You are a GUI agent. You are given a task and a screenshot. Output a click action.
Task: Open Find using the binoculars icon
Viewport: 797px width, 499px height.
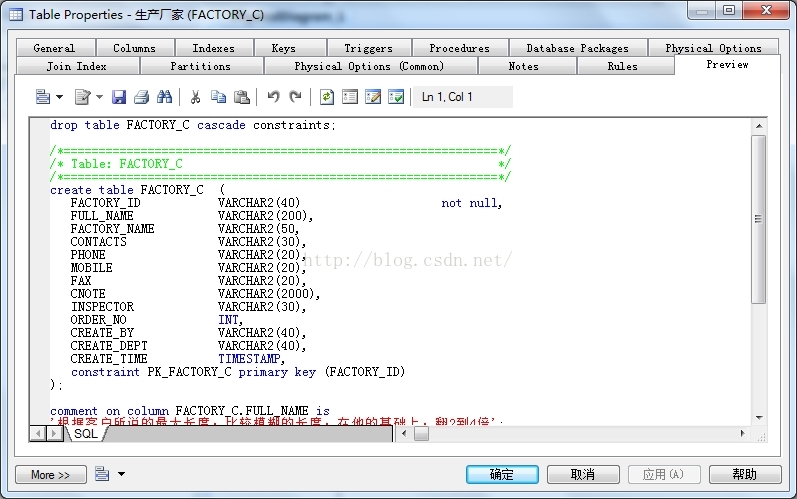[x=164, y=97]
